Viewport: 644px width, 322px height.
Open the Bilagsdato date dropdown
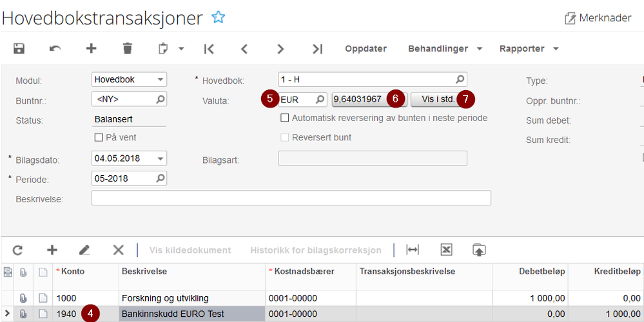click(x=161, y=158)
